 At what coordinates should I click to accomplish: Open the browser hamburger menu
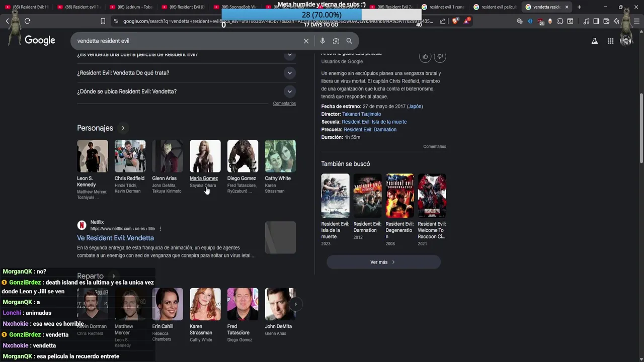coord(637,21)
